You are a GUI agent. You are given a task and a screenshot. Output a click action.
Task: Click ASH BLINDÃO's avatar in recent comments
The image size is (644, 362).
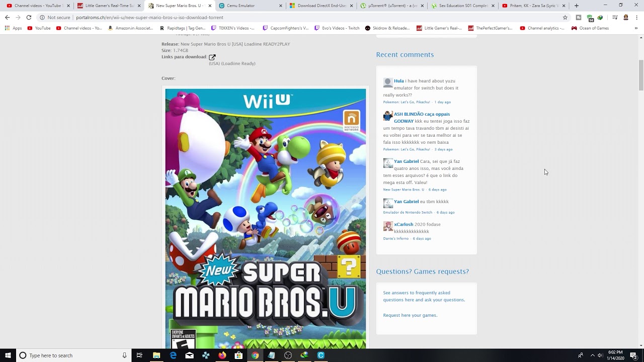(388, 116)
